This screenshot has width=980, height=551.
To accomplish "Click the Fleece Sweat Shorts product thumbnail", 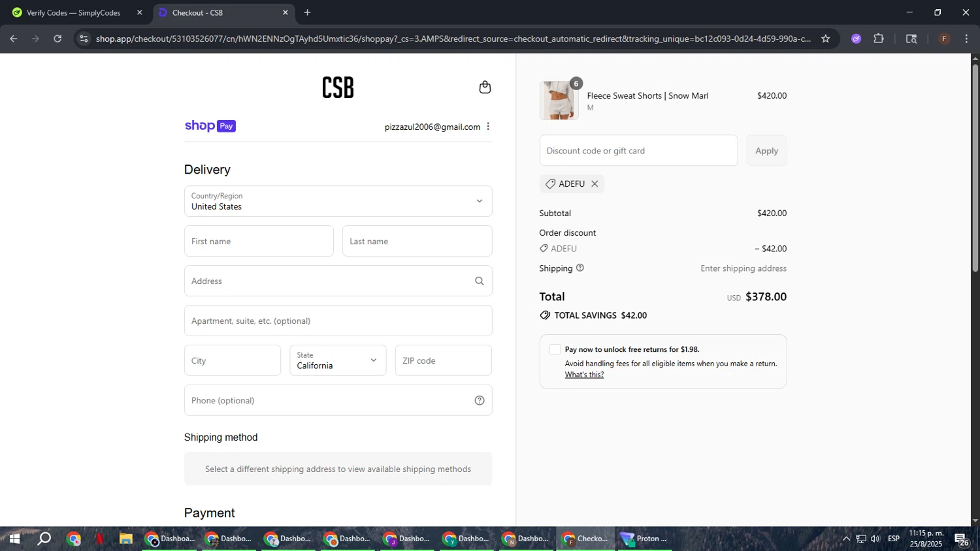I will pyautogui.click(x=559, y=101).
